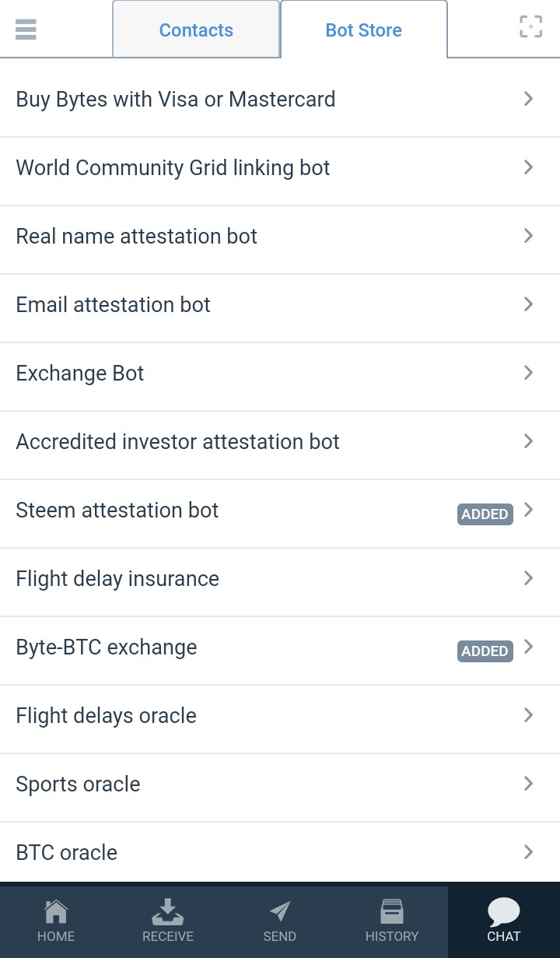560x958 pixels.
Task: Go to Home wallet screen
Action: [56, 921]
